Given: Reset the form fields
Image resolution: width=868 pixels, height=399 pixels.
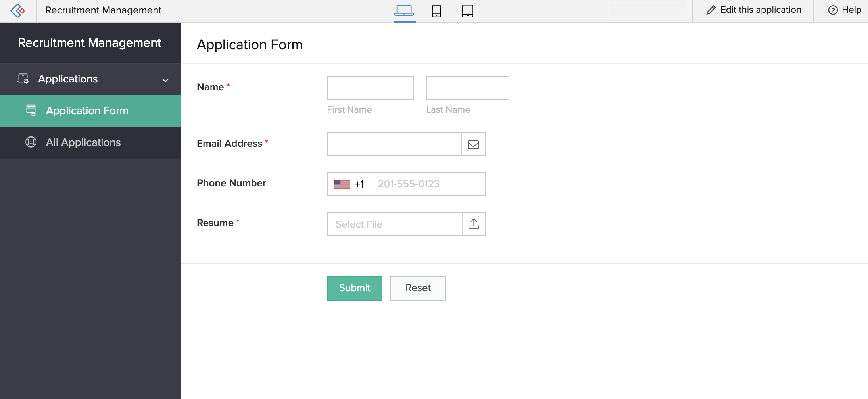Looking at the screenshot, I should point(418,288).
